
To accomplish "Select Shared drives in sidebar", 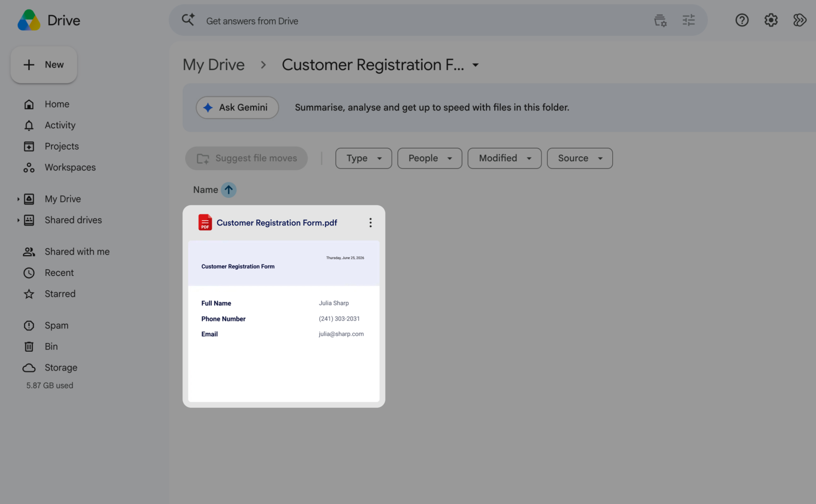I will click(73, 220).
